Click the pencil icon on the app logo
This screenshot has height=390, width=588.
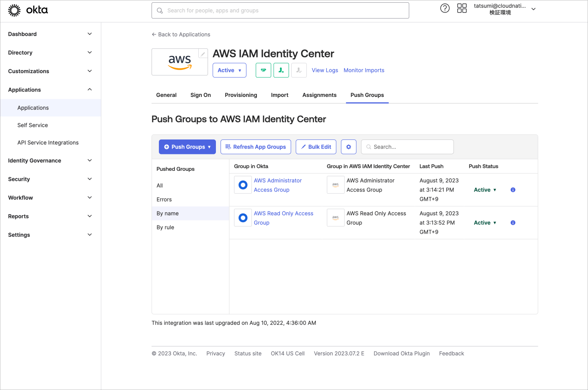point(203,53)
